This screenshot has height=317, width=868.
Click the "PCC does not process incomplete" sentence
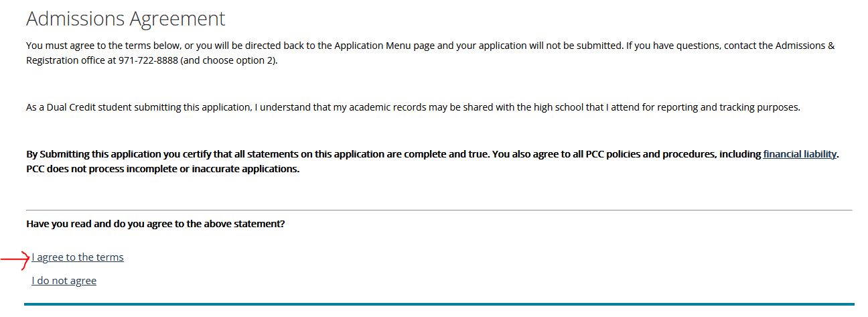click(163, 169)
